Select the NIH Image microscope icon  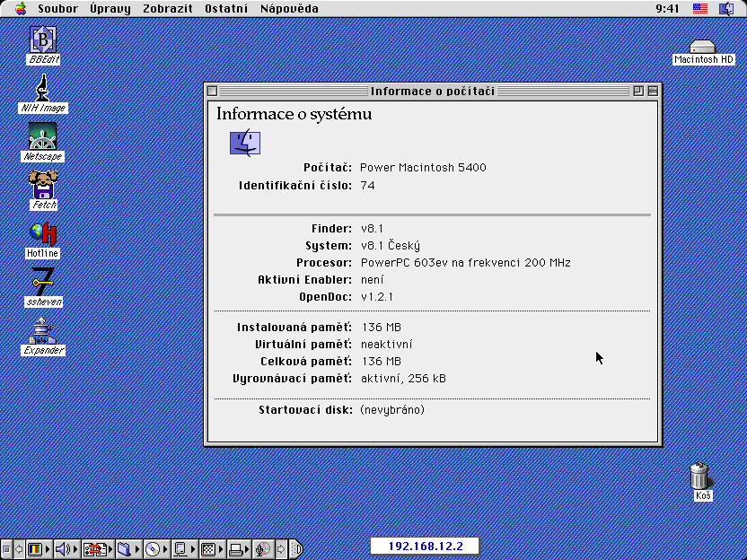(42, 88)
